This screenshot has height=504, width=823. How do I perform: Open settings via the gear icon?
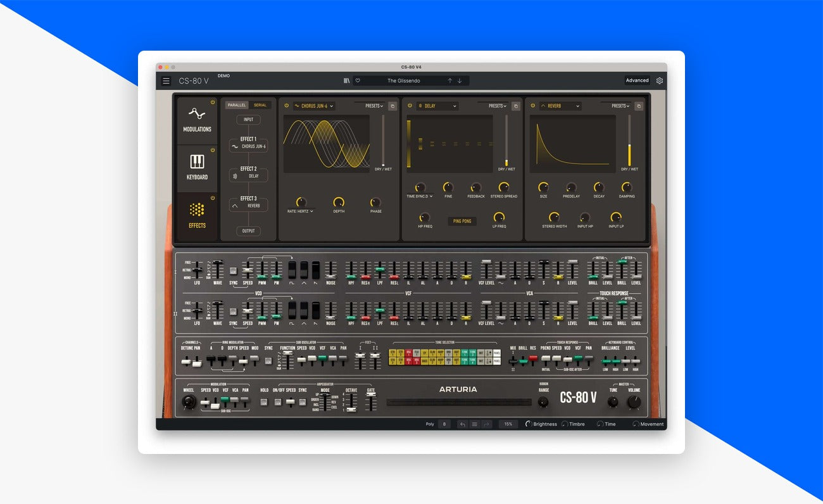[x=659, y=80]
